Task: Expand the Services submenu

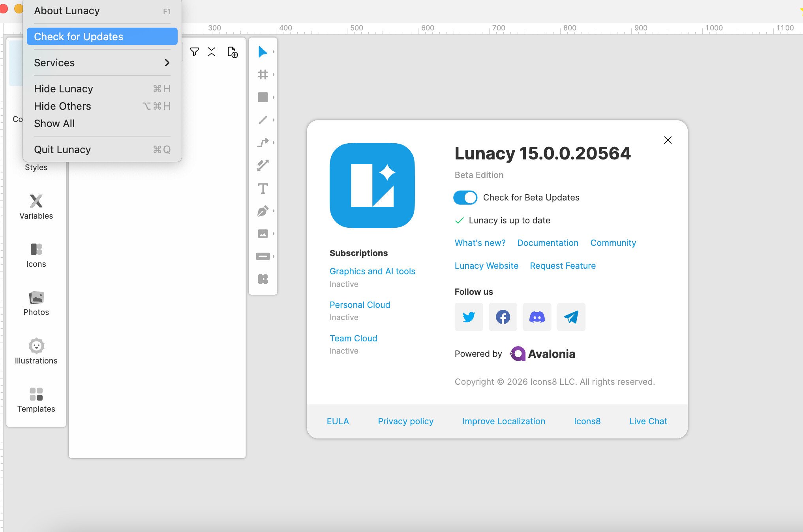Action: coord(102,63)
